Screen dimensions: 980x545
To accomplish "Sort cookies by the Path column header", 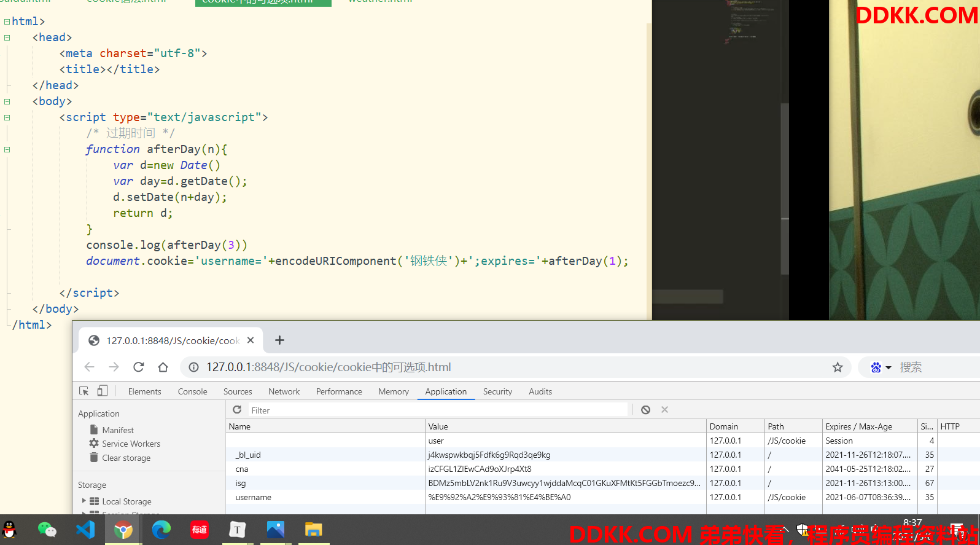I will point(793,426).
